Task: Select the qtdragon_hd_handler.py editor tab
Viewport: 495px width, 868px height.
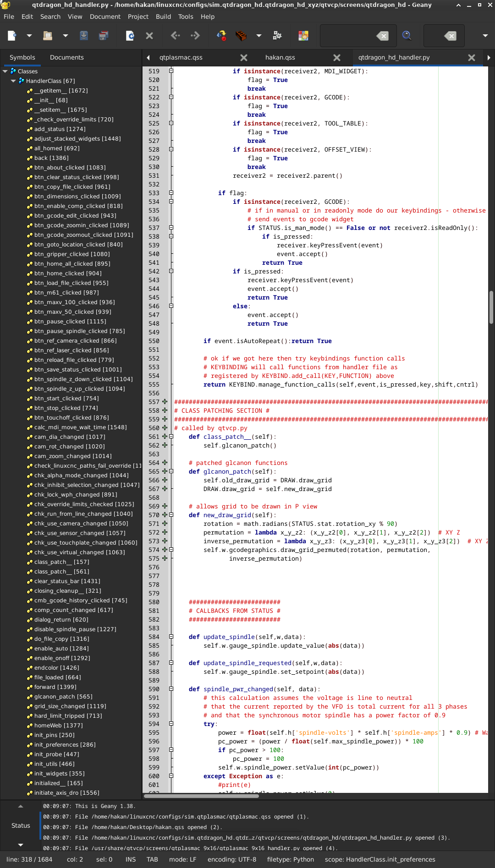Action: [394, 57]
